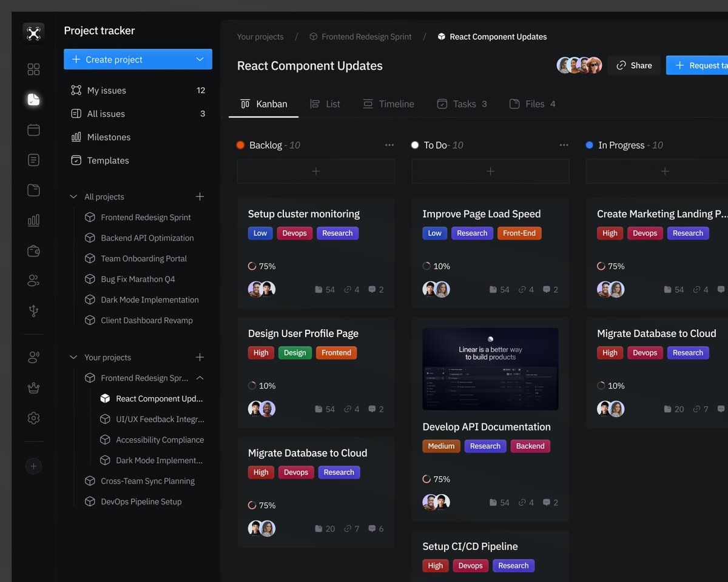Open Client Dashboard Revamp project

(x=138, y=320)
